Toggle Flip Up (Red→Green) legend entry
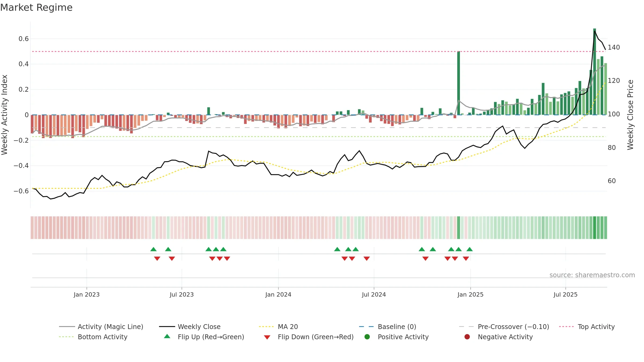Viewport: 644px width, 362px height. (x=204, y=337)
